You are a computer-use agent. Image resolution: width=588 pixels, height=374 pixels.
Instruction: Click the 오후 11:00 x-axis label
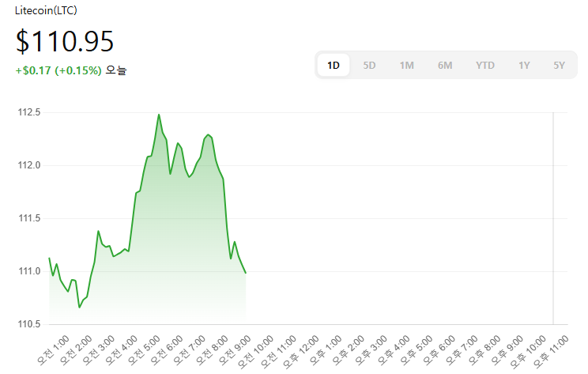tap(551, 352)
